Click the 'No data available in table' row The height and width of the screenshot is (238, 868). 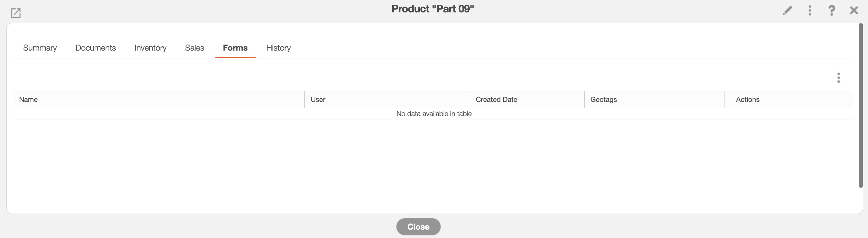[434, 114]
